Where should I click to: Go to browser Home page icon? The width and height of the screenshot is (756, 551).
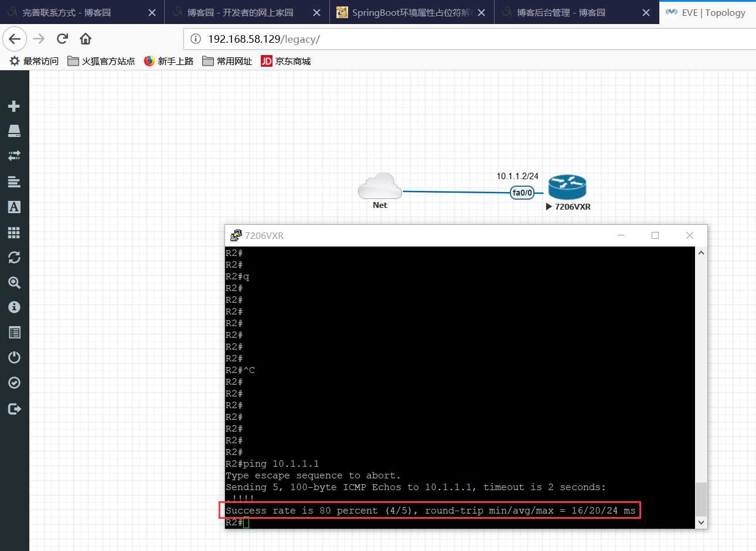tap(86, 39)
